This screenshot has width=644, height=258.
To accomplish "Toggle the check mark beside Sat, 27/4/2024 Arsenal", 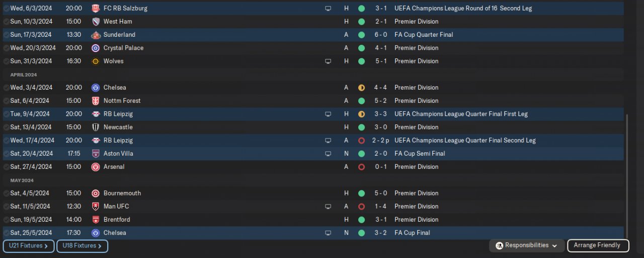I will coord(6,167).
